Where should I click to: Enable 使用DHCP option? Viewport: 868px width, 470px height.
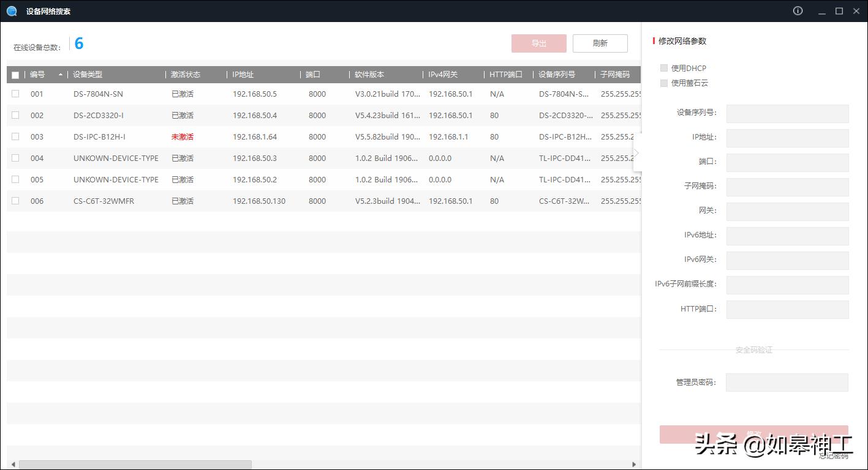pos(664,68)
